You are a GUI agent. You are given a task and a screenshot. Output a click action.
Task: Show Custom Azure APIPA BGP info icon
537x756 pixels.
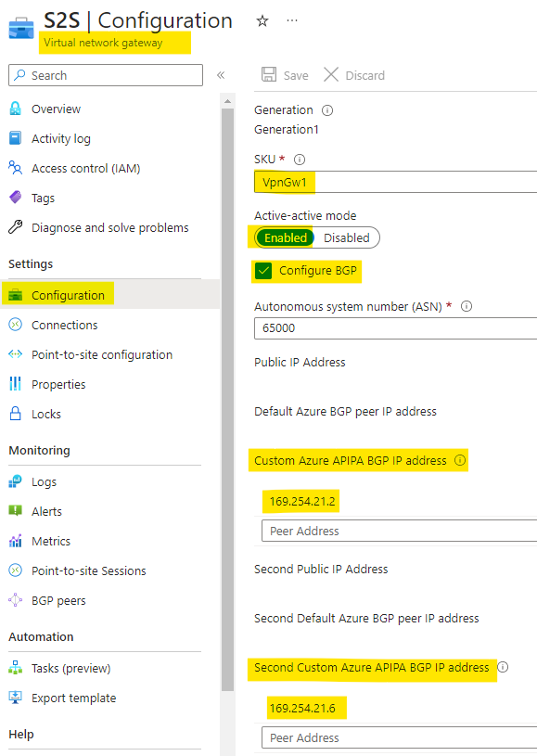click(460, 460)
